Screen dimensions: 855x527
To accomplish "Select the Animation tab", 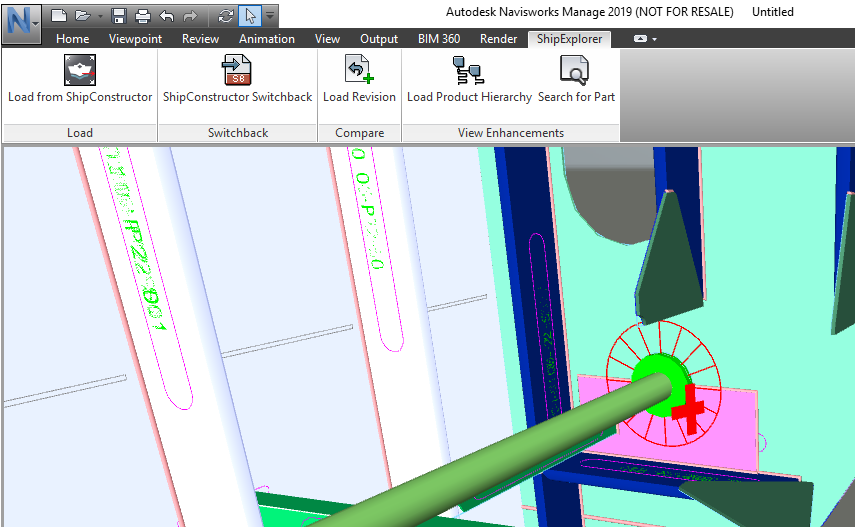I will 267,39.
